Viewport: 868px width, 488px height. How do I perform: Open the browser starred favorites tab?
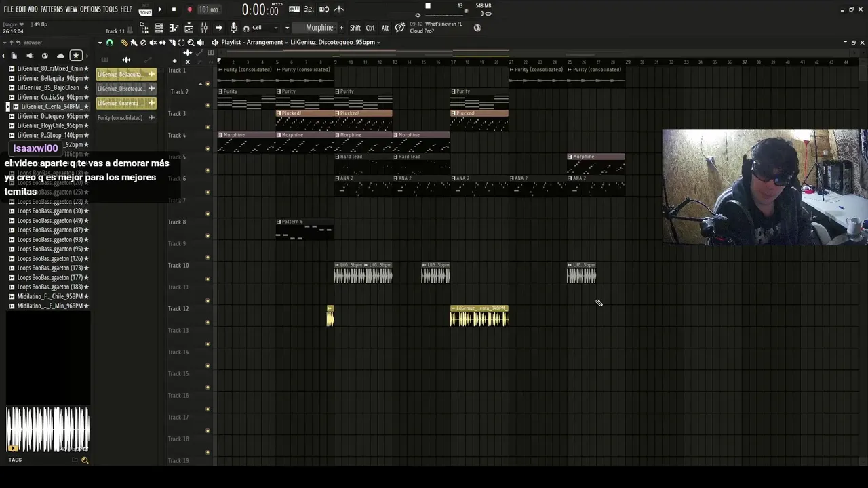(76, 56)
